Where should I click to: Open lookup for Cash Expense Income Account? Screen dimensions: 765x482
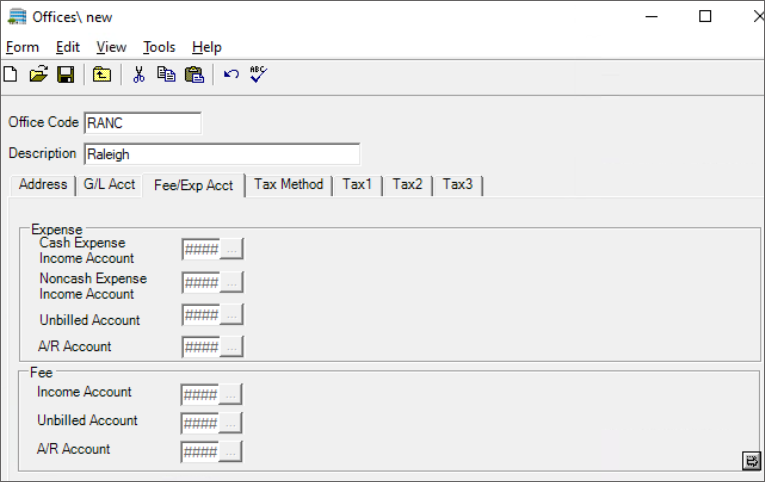231,250
